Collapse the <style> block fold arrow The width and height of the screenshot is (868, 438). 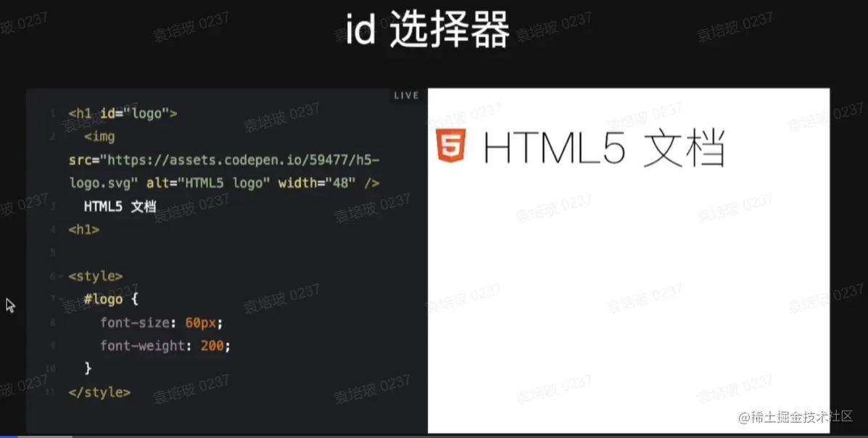pyautogui.click(x=60, y=276)
